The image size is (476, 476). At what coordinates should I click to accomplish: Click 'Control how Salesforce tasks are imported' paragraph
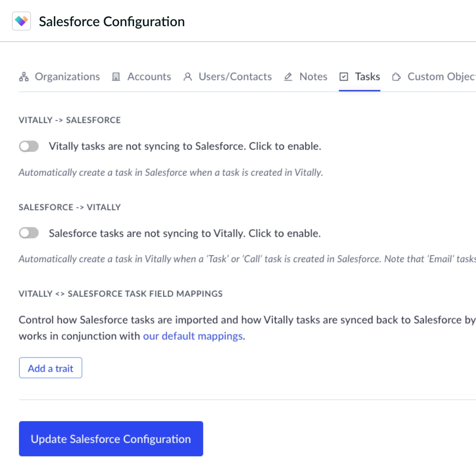coord(247,328)
